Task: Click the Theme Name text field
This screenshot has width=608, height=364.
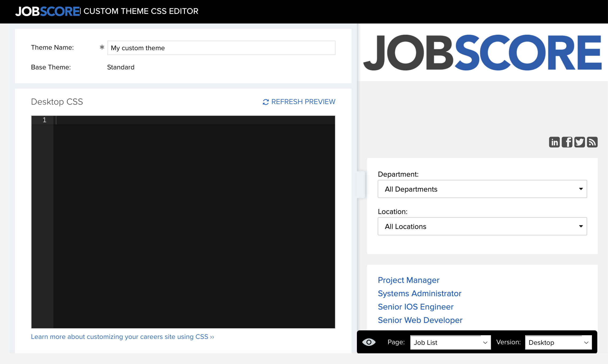Action: tap(221, 48)
